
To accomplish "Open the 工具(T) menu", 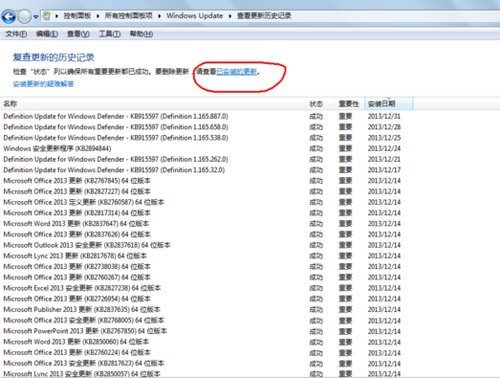I will [x=110, y=34].
